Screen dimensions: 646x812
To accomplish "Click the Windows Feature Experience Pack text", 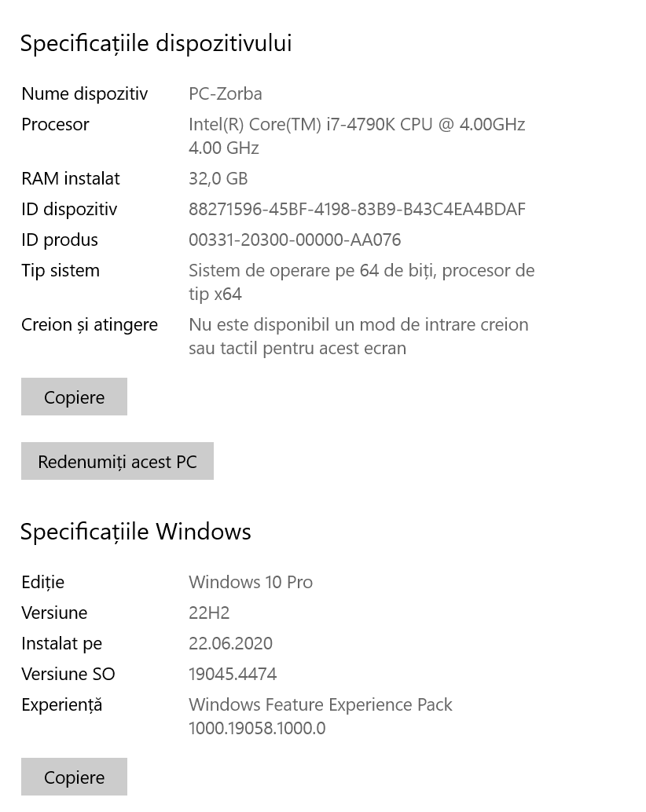I will tap(320, 705).
